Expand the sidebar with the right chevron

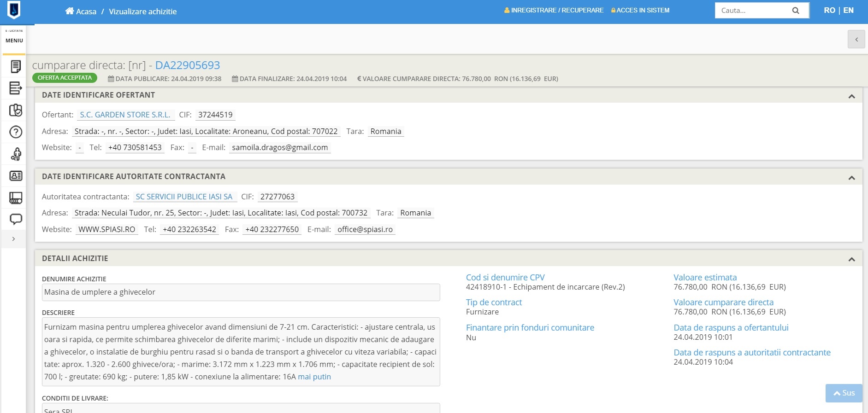(13, 239)
